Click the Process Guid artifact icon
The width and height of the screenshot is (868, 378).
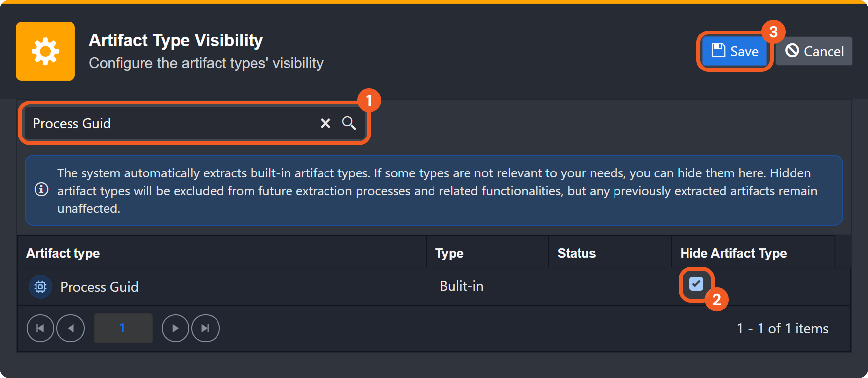[40, 287]
